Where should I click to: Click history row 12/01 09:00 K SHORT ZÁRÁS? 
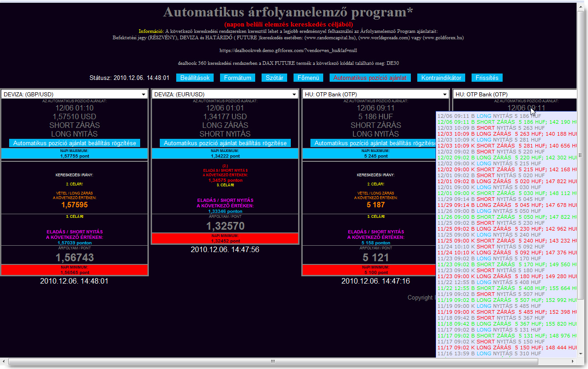pyautogui.click(x=507, y=193)
